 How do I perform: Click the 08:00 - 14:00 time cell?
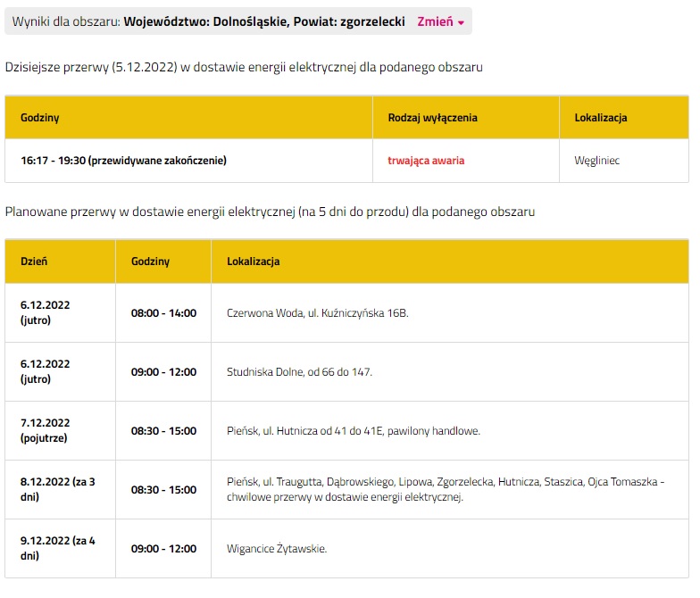click(163, 313)
